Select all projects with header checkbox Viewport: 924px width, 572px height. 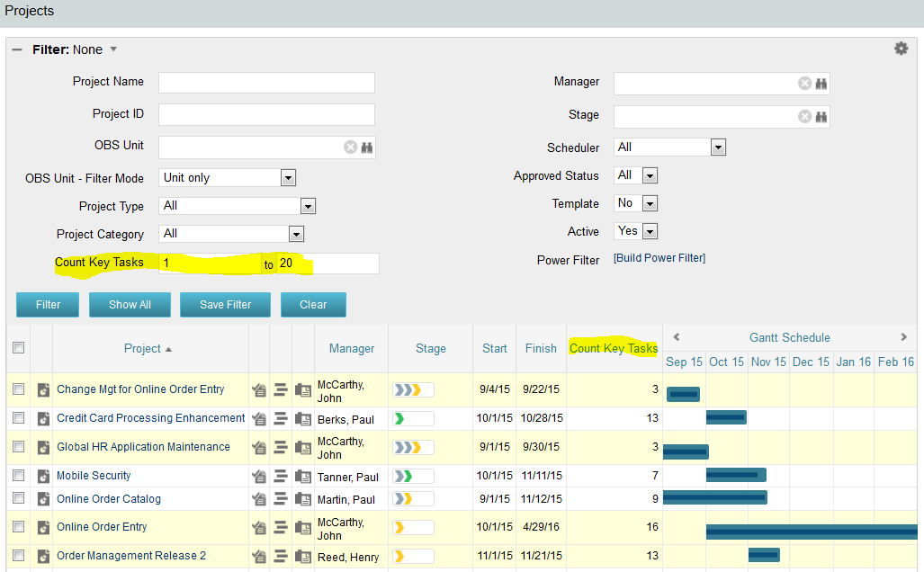click(19, 347)
